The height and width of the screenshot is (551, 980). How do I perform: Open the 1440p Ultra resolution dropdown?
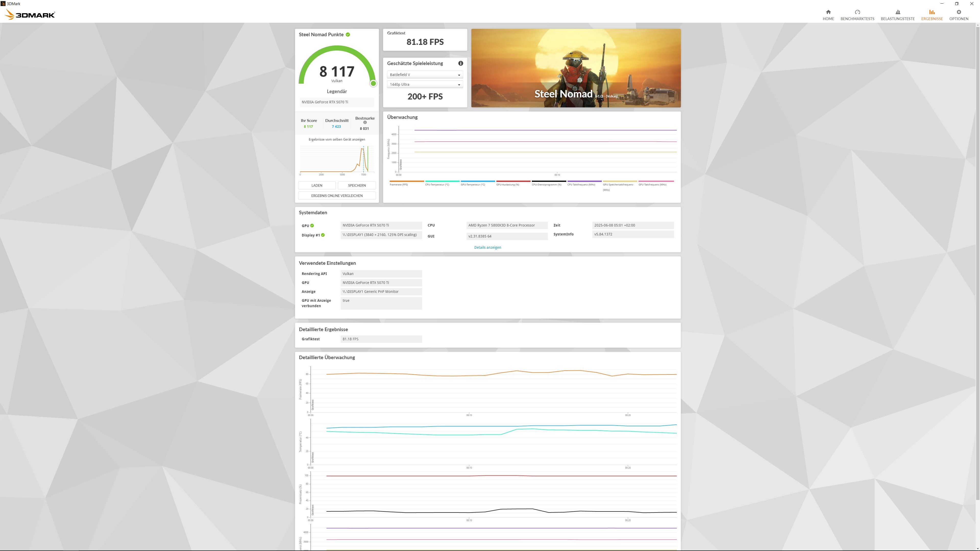pyautogui.click(x=425, y=84)
